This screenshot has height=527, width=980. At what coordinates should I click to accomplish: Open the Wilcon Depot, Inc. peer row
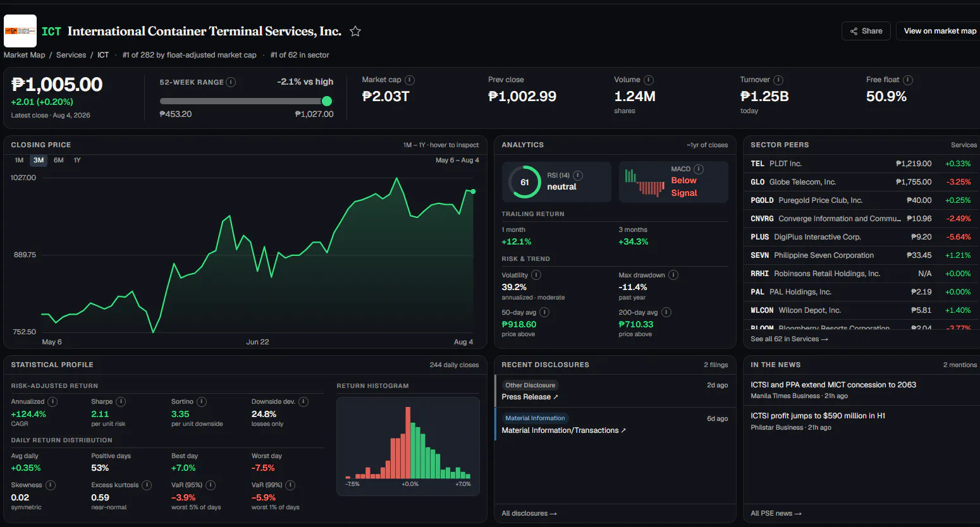tap(861, 310)
